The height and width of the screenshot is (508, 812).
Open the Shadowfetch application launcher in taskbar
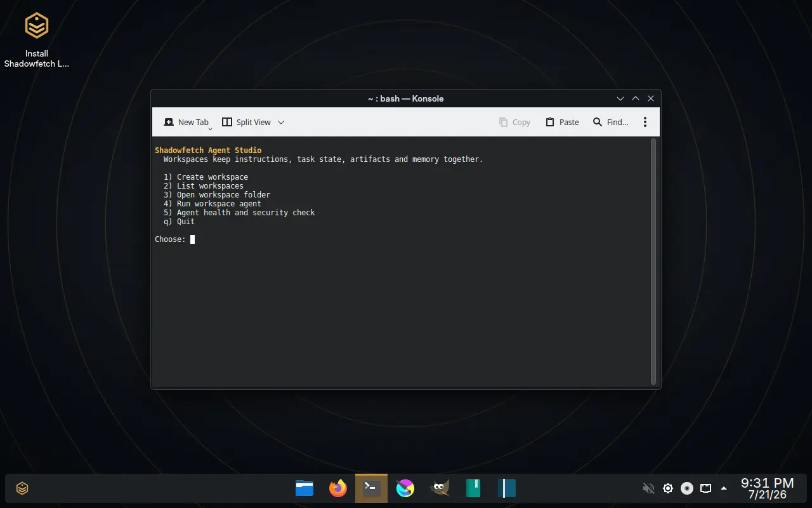click(22, 488)
